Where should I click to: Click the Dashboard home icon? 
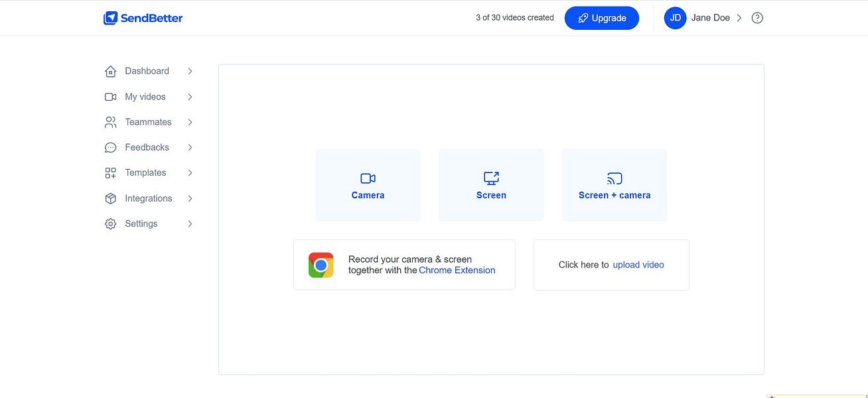(x=111, y=71)
